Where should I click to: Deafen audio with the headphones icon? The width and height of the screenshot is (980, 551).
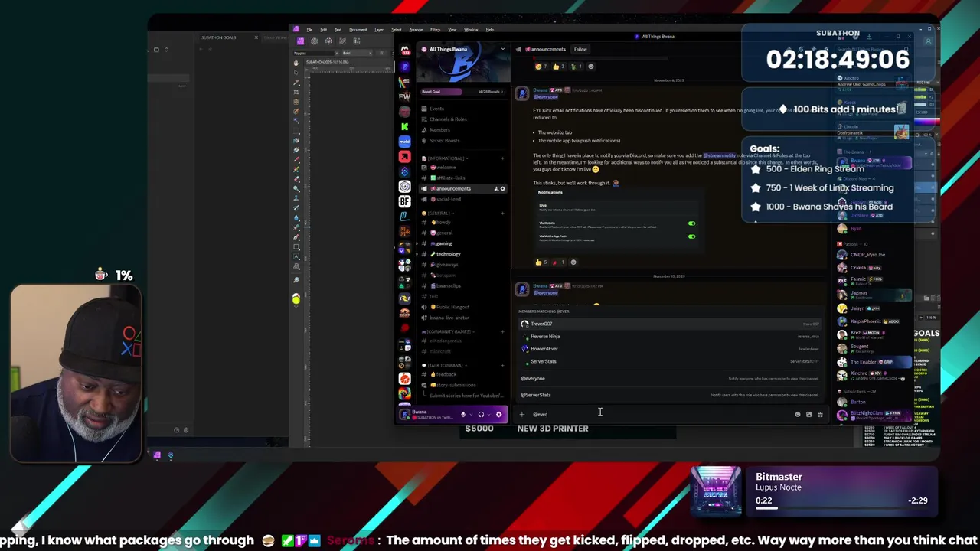[x=481, y=414]
